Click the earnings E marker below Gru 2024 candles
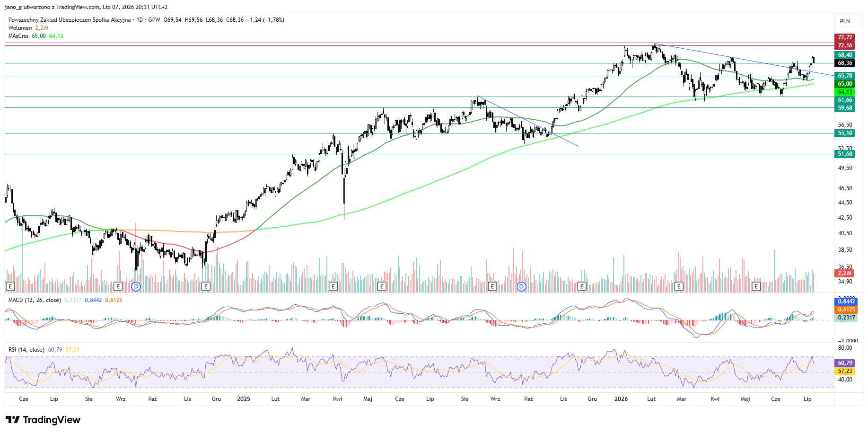Image resolution: width=868 pixels, height=434 pixels. pos(206,286)
